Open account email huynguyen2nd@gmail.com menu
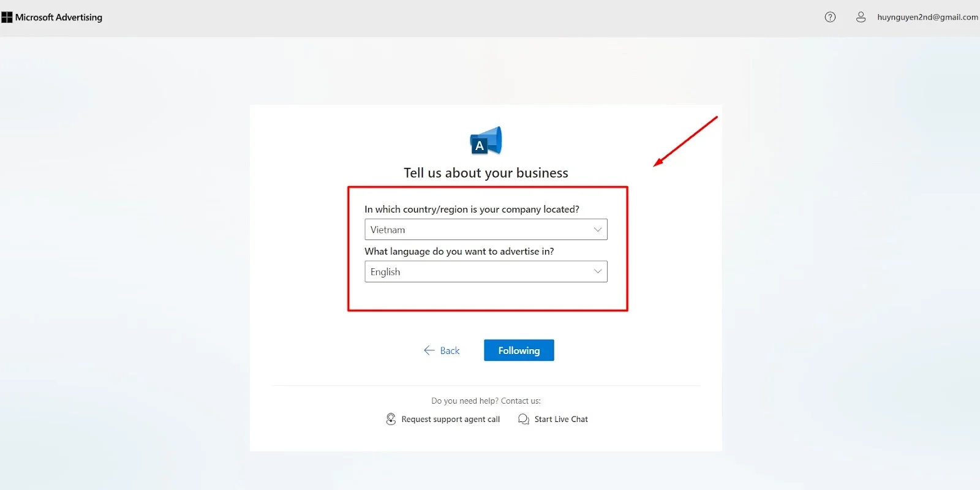Viewport: 980px width, 490px height. point(927,17)
